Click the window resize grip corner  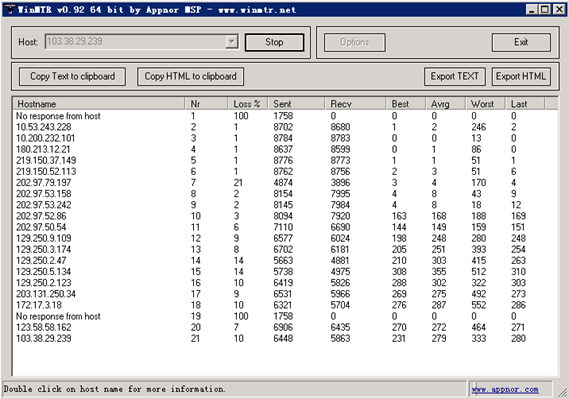[x=562, y=392]
